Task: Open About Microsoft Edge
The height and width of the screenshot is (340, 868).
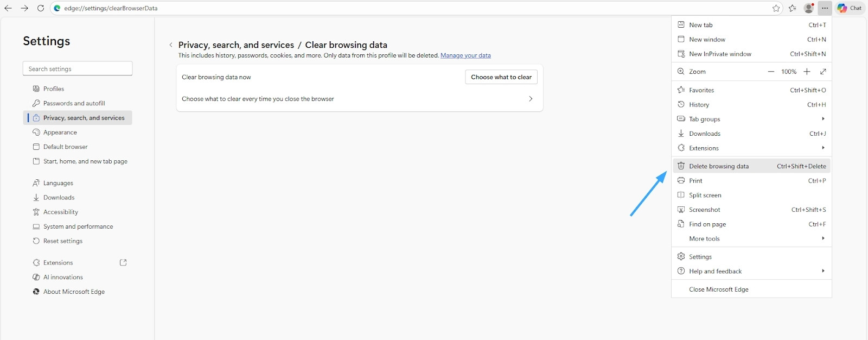Action: [x=78, y=292]
